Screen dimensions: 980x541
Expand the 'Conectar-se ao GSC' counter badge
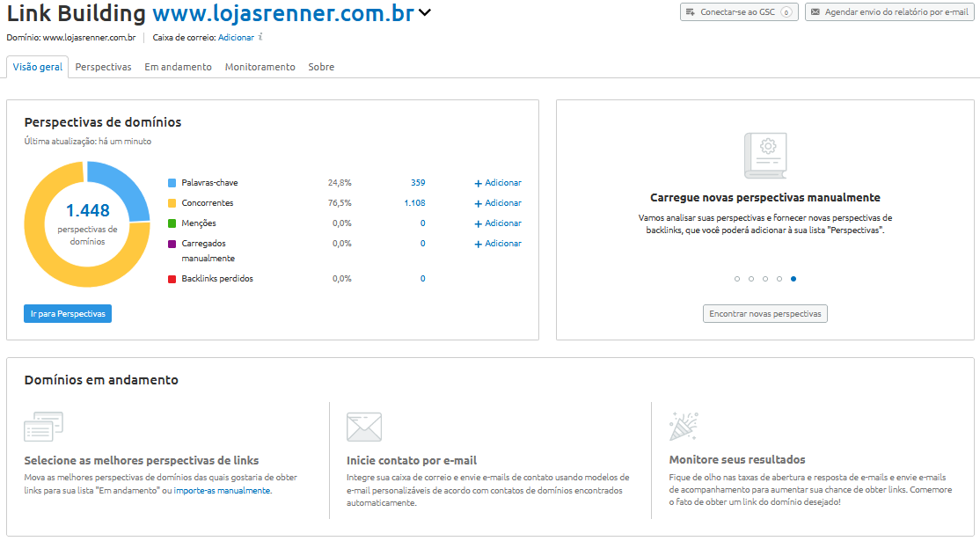click(x=786, y=12)
